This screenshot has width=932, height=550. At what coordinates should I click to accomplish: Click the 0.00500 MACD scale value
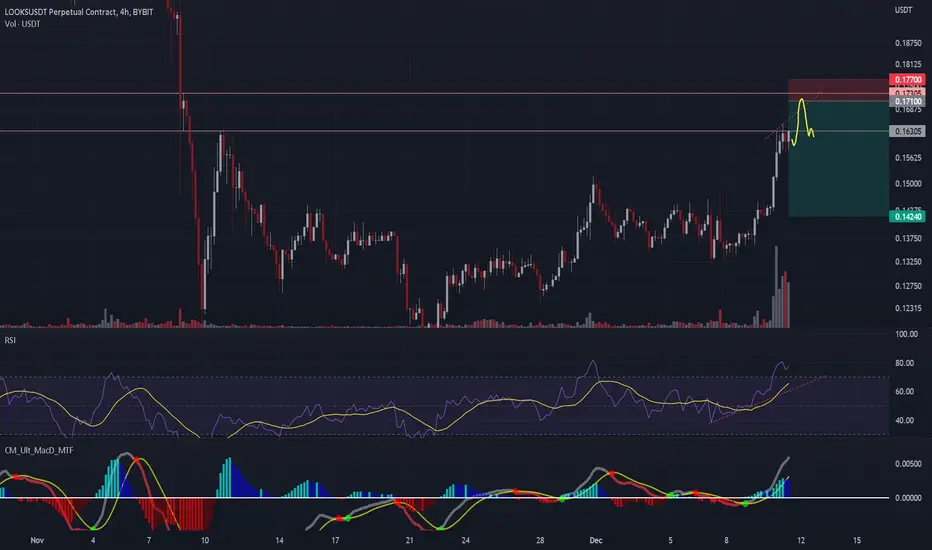pos(908,464)
